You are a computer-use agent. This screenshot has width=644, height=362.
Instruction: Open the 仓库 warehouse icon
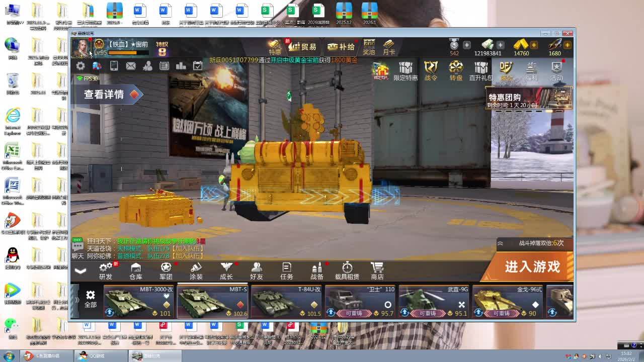136,270
